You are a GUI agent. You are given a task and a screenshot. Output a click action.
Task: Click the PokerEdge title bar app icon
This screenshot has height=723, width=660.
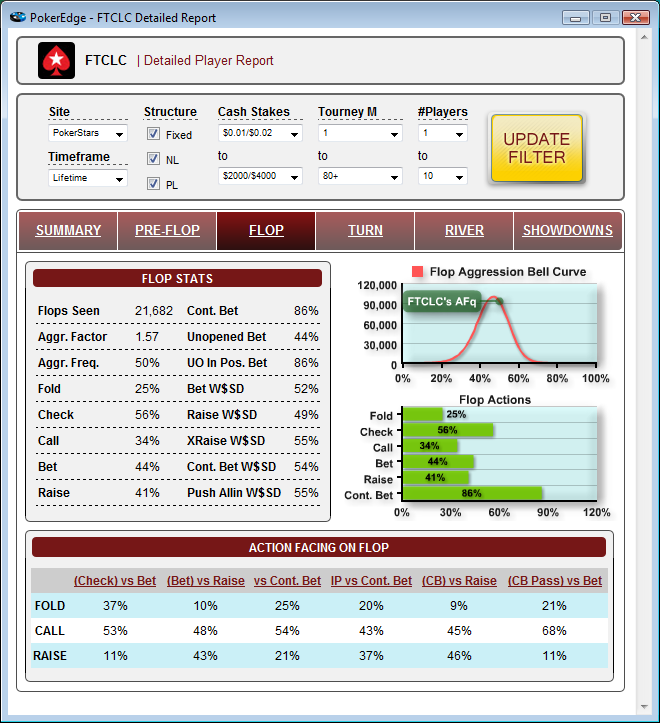[x=18, y=18]
